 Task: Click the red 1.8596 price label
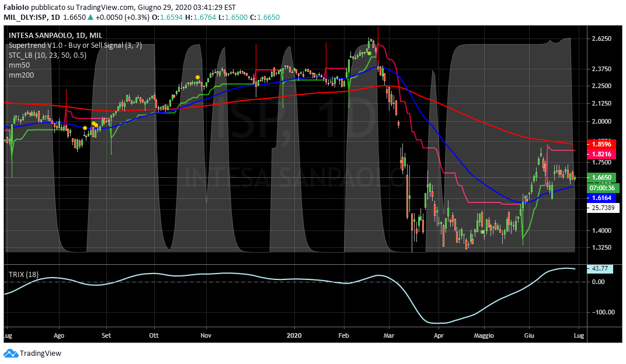(x=601, y=144)
